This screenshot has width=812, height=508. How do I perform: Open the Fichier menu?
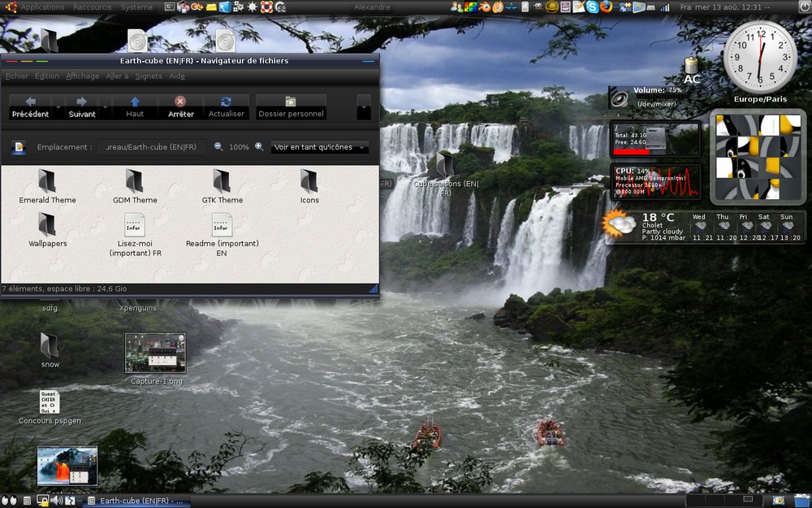click(x=16, y=76)
